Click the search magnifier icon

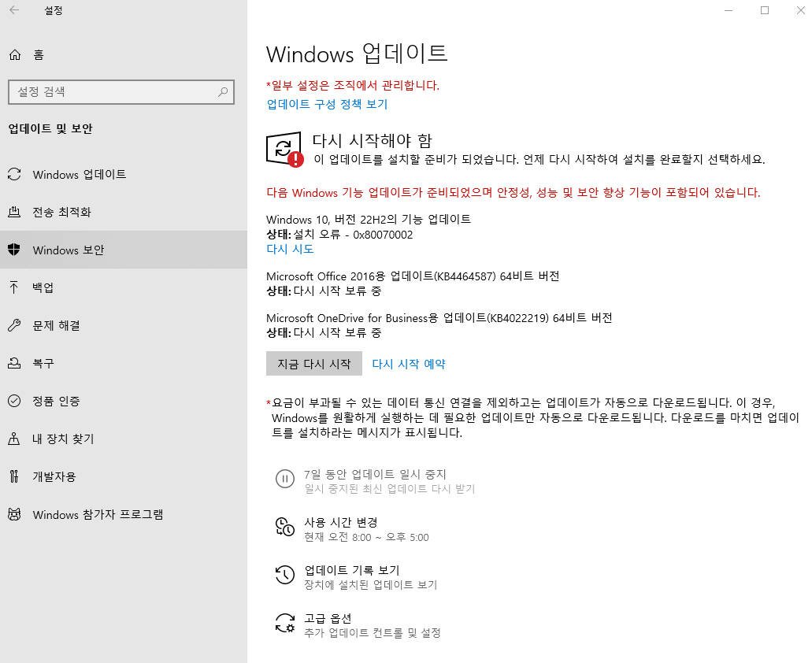(223, 92)
